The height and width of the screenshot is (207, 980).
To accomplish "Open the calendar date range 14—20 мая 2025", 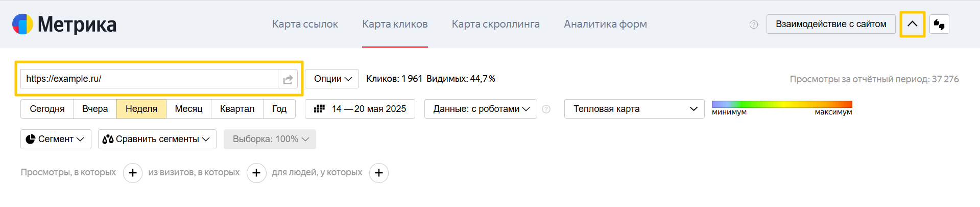I will pos(360,109).
